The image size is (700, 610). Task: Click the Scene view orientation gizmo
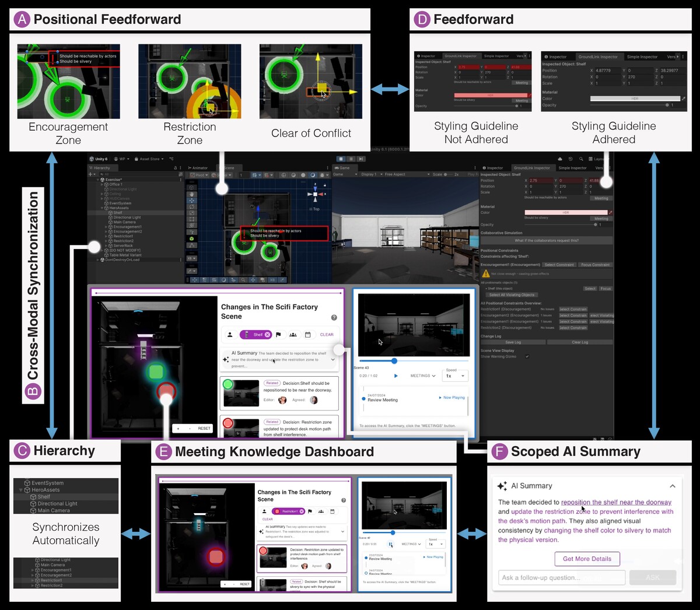pos(315,194)
